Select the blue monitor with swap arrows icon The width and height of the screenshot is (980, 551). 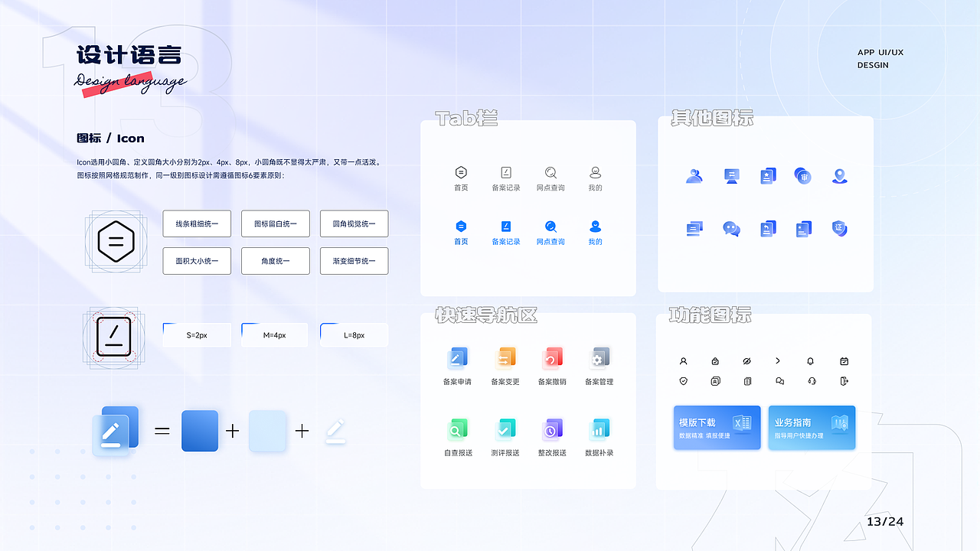point(732,176)
